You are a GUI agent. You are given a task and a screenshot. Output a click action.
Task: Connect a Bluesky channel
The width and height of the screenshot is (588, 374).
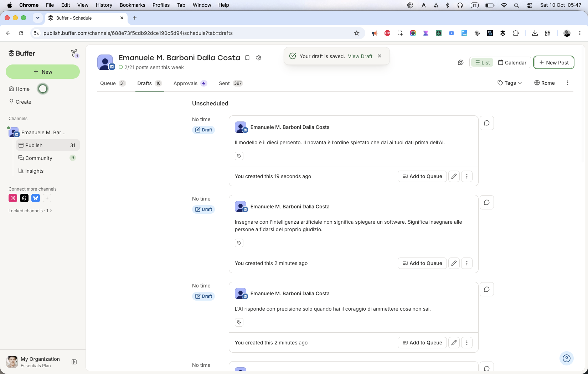tap(36, 198)
